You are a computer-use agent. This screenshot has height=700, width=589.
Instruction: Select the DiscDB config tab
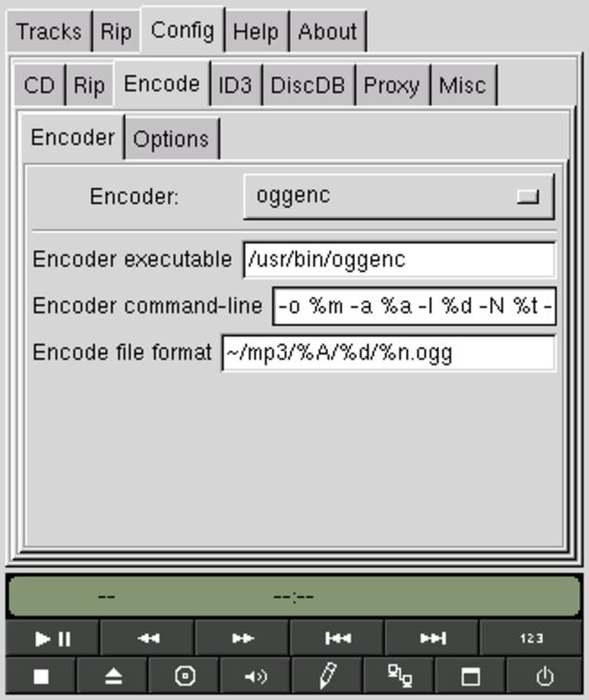(308, 85)
